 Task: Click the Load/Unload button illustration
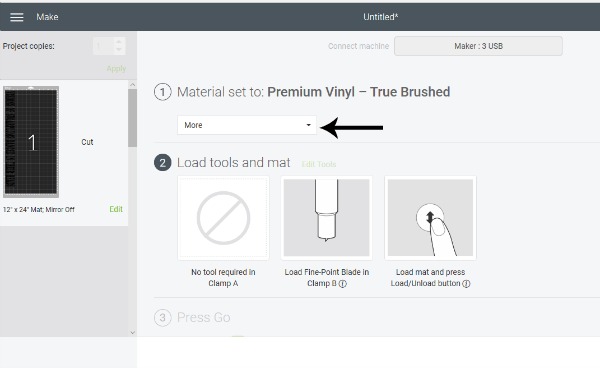pos(430,218)
